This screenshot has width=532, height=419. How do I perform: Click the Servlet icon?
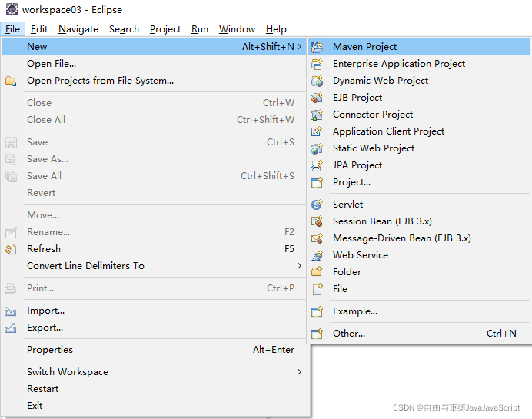coord(317,205)
